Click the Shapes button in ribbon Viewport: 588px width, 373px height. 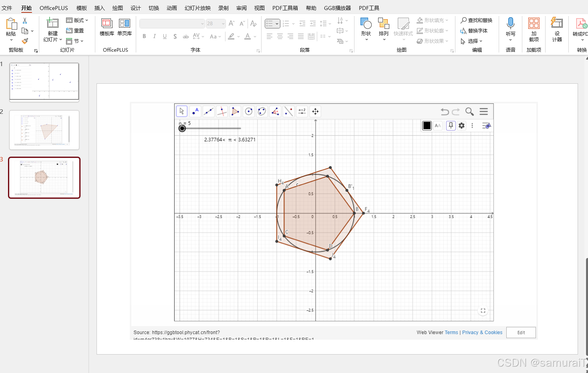tap(366, 29)
